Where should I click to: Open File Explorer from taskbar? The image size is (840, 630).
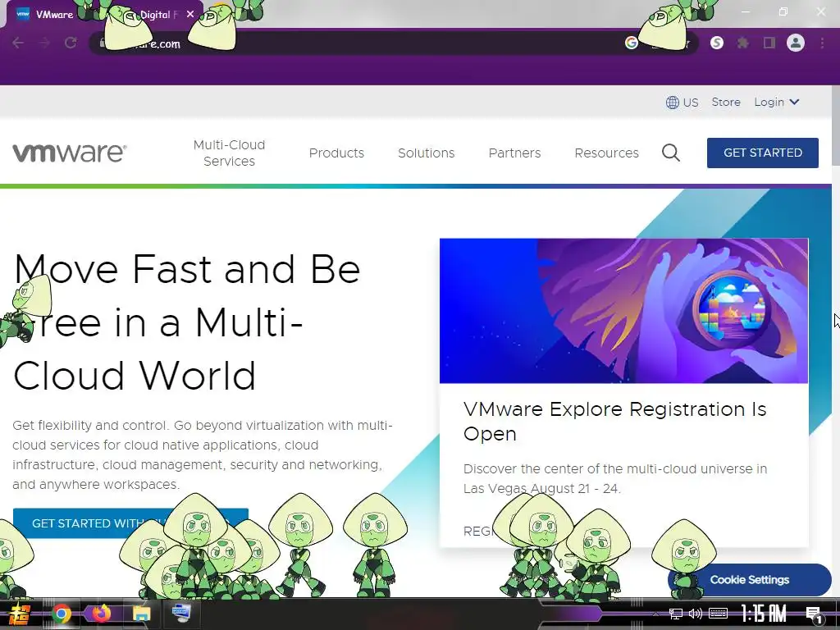(x=141, y=614)
